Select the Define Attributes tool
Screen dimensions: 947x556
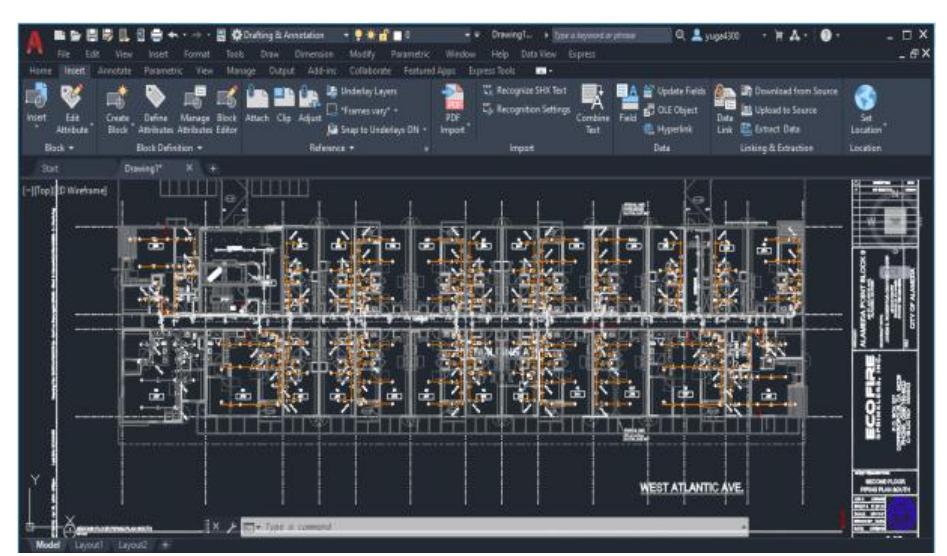155,109
